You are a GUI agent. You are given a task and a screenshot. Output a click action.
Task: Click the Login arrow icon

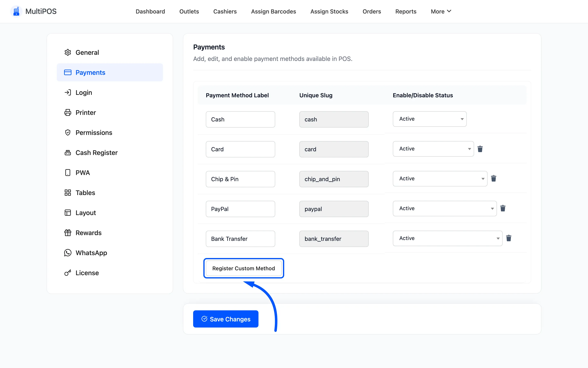(x=68, y=92)
